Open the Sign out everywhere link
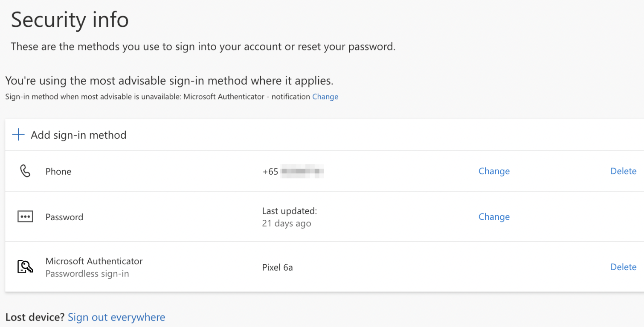This screenshot has width=644, height=327. coord(116,317)
